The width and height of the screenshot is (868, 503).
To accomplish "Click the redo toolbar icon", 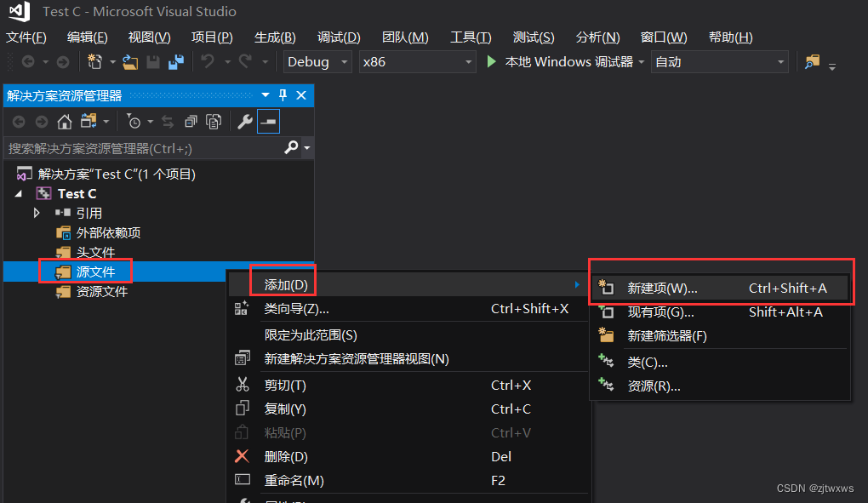I will point(245,61).
